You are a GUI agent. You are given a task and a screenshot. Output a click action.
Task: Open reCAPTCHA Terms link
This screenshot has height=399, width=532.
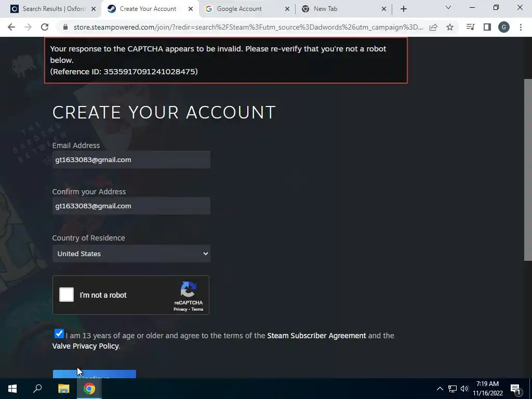(x=197, y=310)
